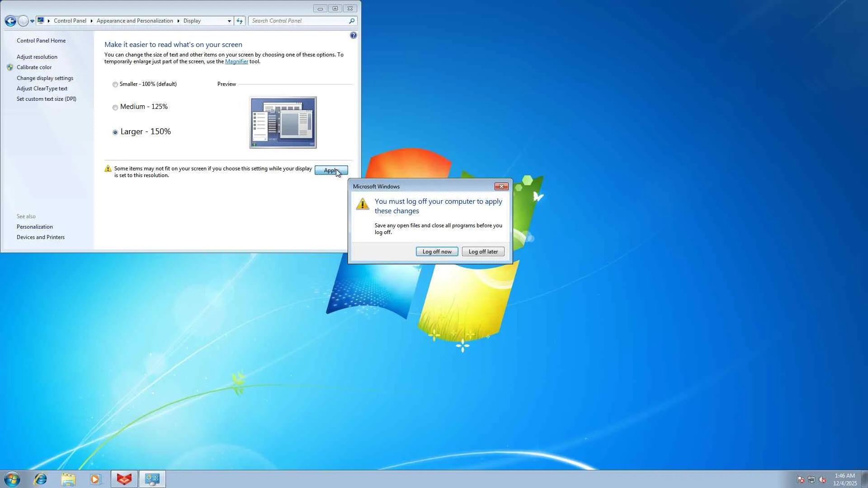Open Internet Explorer from the taskbar
The image size is (868, 488).
(41, 479)
